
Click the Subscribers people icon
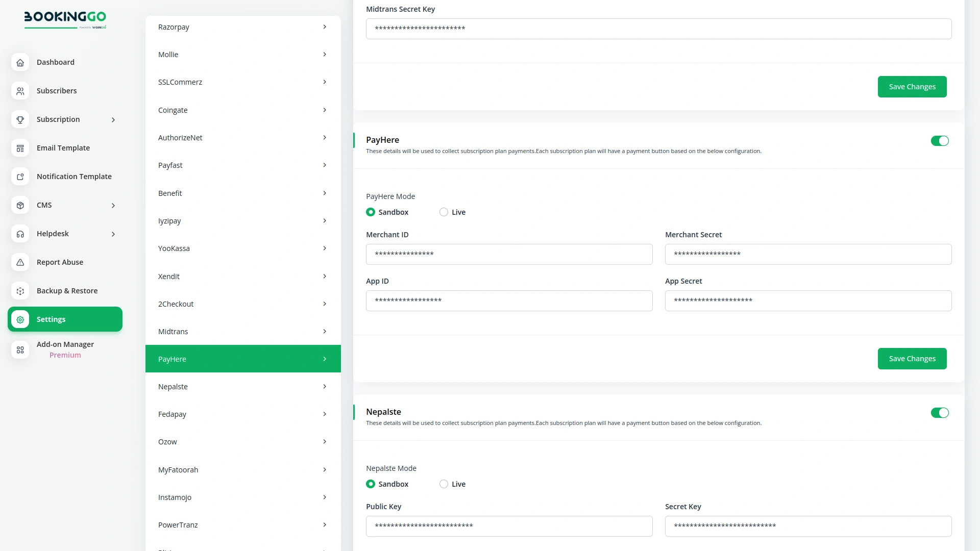(20, 91)
